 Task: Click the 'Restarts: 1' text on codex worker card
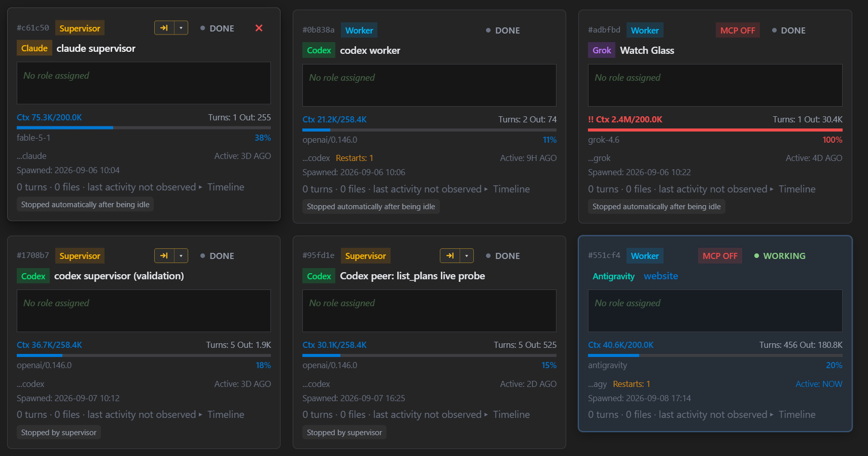click(355, 158)
